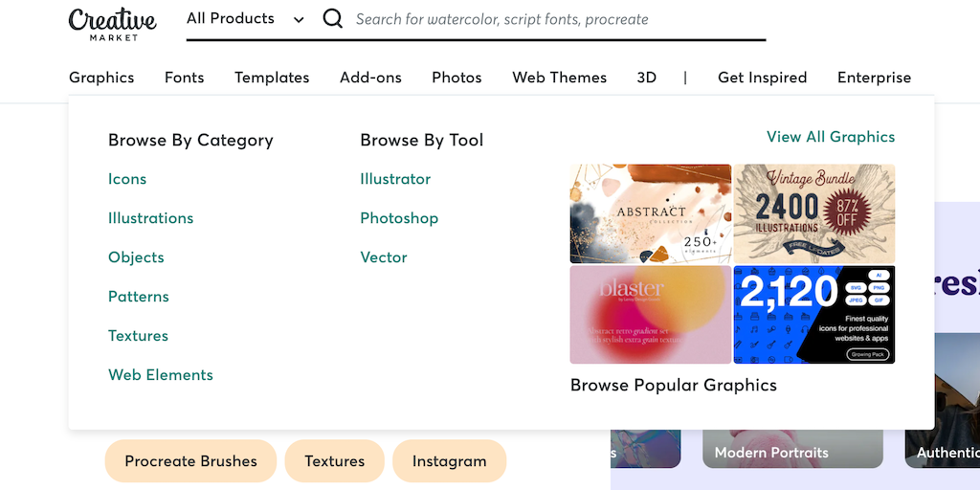The image size is (980, 490).
Task: Open the Templates menu
Action: point(272,78)
